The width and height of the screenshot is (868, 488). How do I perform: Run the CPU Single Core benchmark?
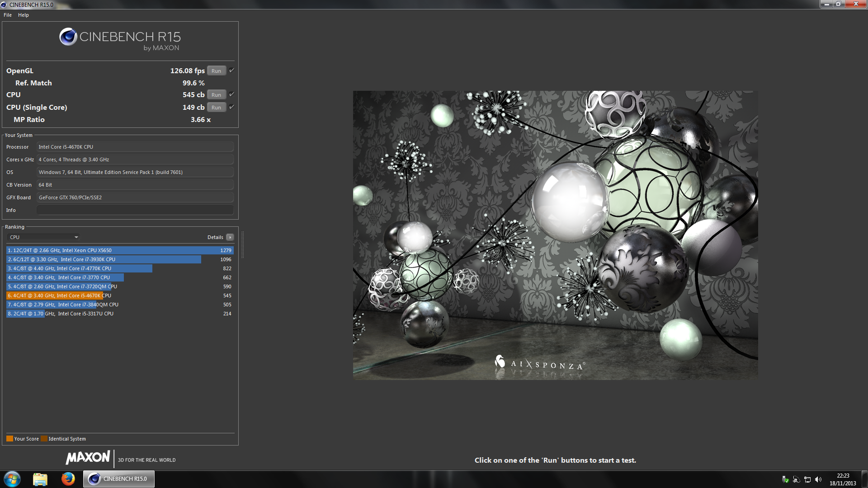click(x=216, y=108)
